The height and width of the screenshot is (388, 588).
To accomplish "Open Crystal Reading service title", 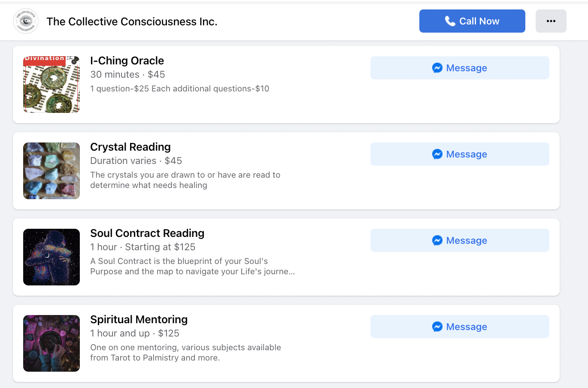I will click(130, 147).
